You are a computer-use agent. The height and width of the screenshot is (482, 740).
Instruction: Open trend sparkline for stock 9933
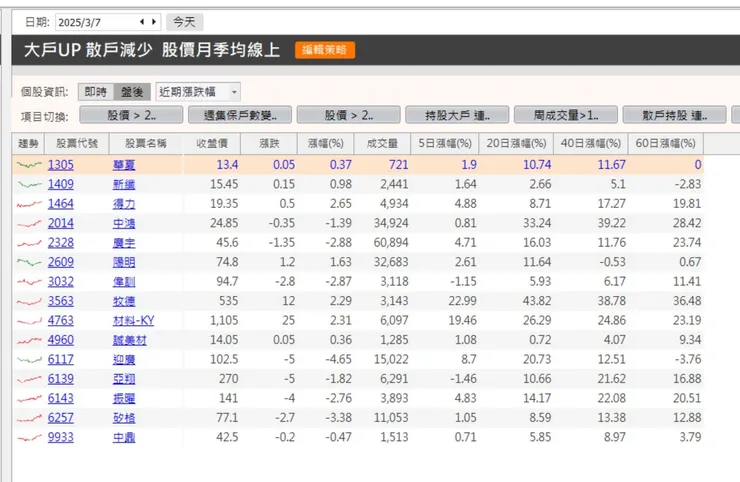(29, 438)
